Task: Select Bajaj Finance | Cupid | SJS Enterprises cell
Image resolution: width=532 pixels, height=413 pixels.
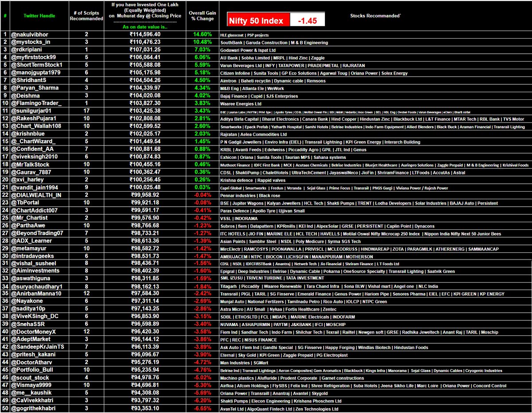Action: (x=259, y=96)
